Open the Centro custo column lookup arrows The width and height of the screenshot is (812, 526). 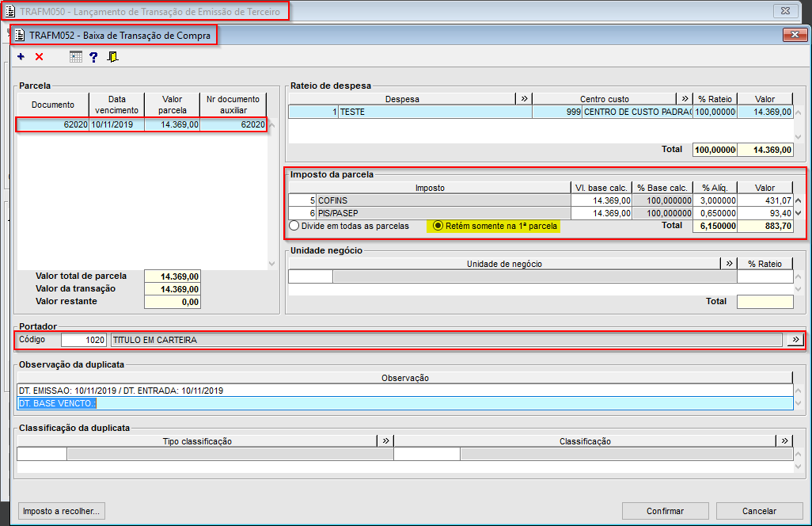[685, 98]
